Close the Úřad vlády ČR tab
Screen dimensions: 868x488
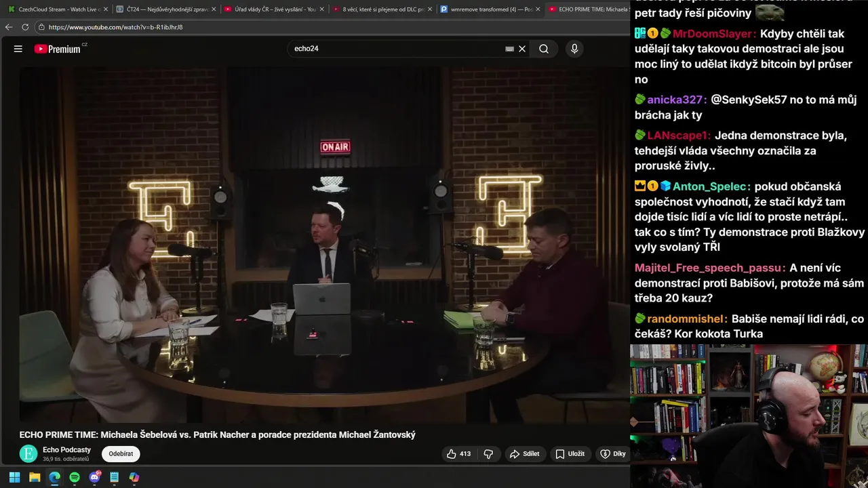[x=321, y=9]
